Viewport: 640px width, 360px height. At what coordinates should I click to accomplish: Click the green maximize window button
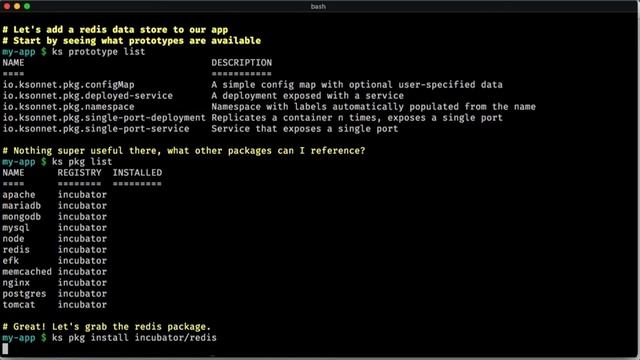[x=27, y=6]
